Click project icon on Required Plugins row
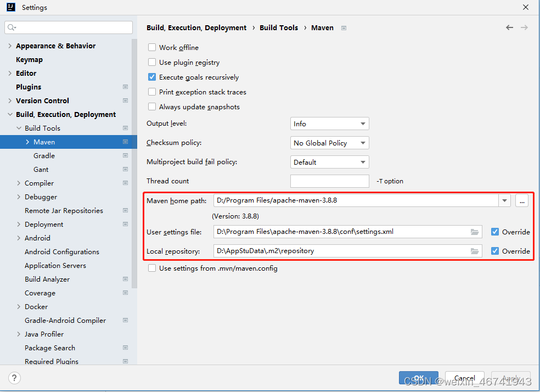 (125, 361)
